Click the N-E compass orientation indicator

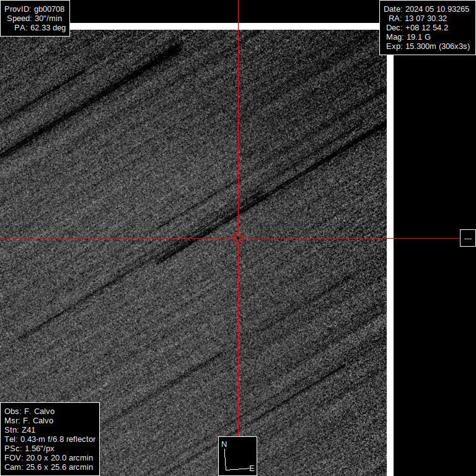238,456
